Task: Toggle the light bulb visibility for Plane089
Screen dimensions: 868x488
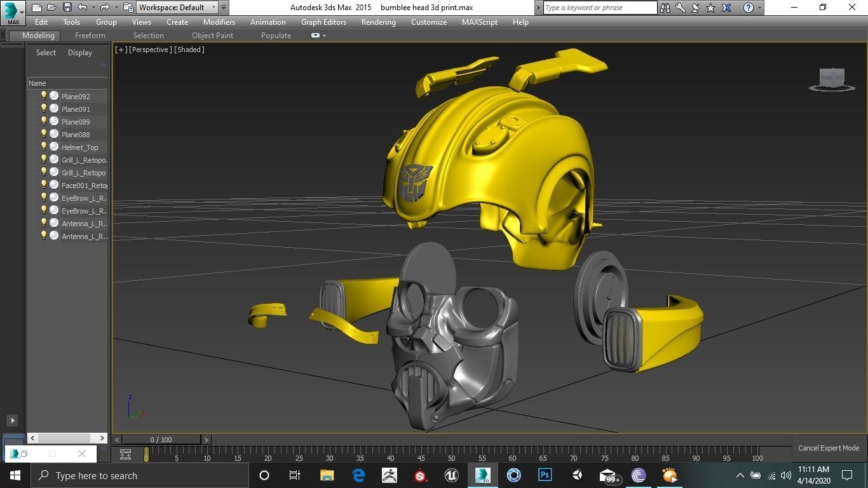Action: [x=44, y=121]
